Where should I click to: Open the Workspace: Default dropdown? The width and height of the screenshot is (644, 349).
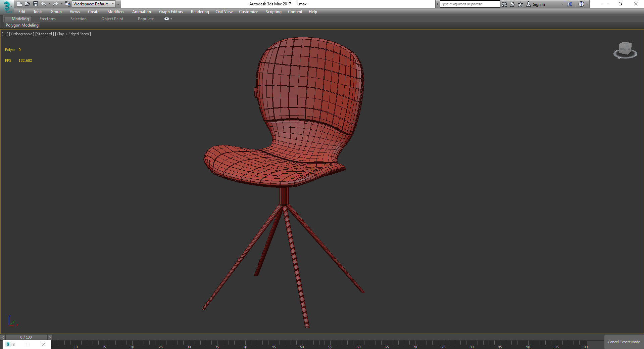[x=94, y=4]
